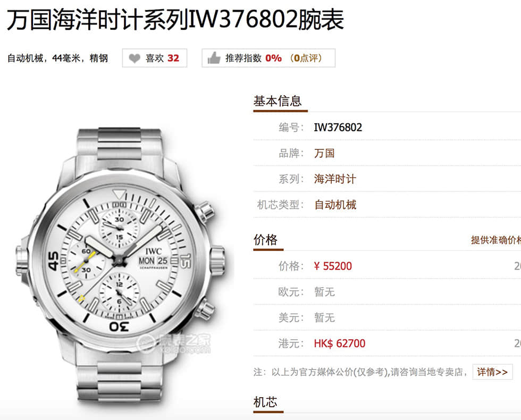The width and height of the screenshot is (521, 420).
Task: Click the 自动机械,44毫米,精钢 subtitle text
Action: [58, 58]
